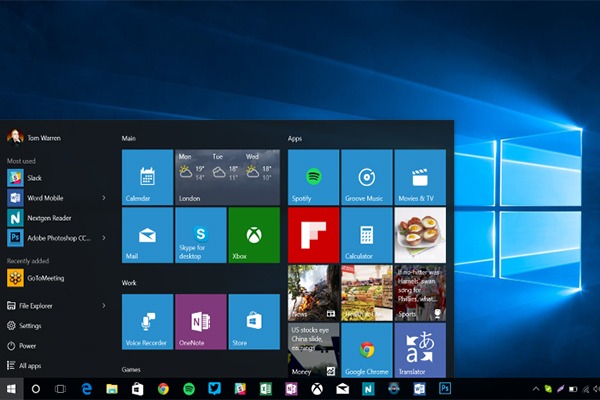The width and height of the screenshot is (600, 400).
Task: Launch the Spotify tile
Action: click(x=313, y=177)
